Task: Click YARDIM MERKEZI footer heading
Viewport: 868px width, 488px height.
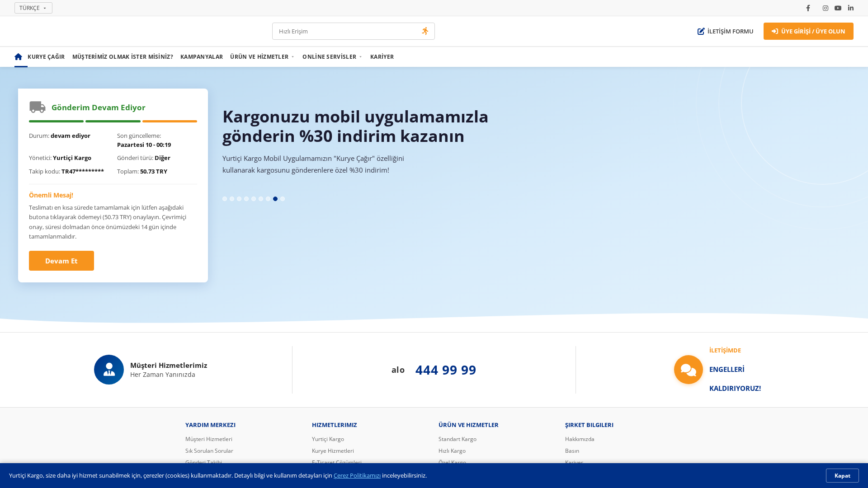Action: [x=210, y=425]
